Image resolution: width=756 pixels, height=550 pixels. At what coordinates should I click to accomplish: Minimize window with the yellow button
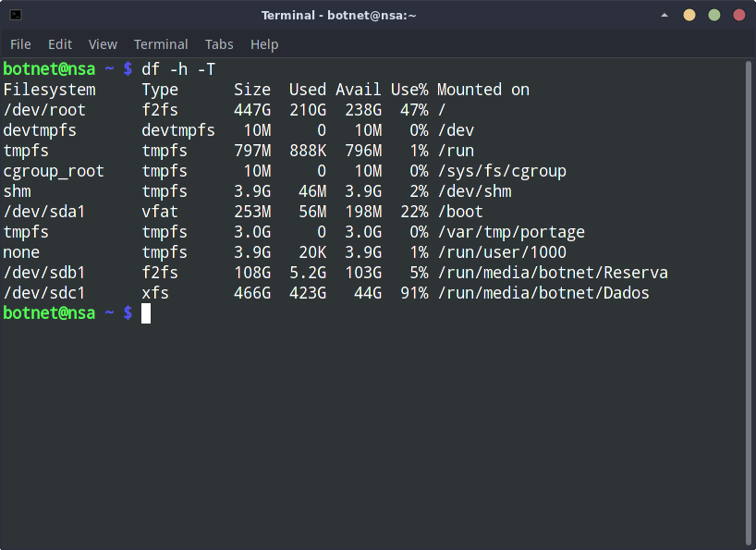click(689, 15)
